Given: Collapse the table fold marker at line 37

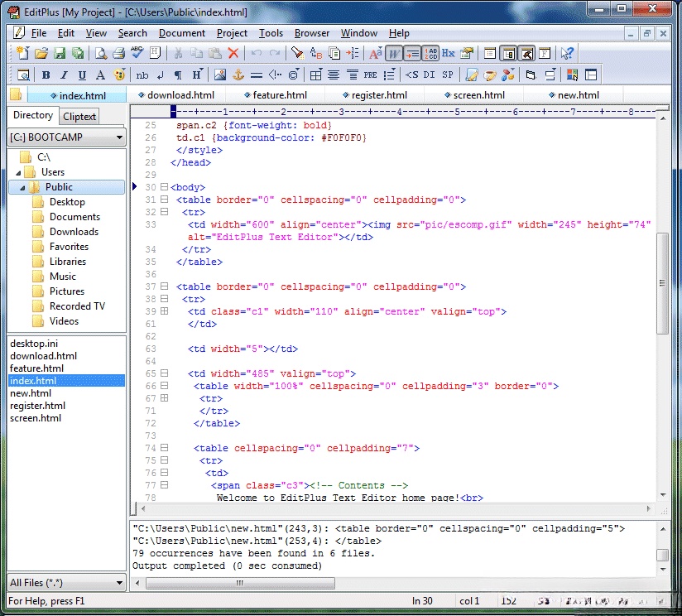Looking at the screenshot, I should coord(164,286).
